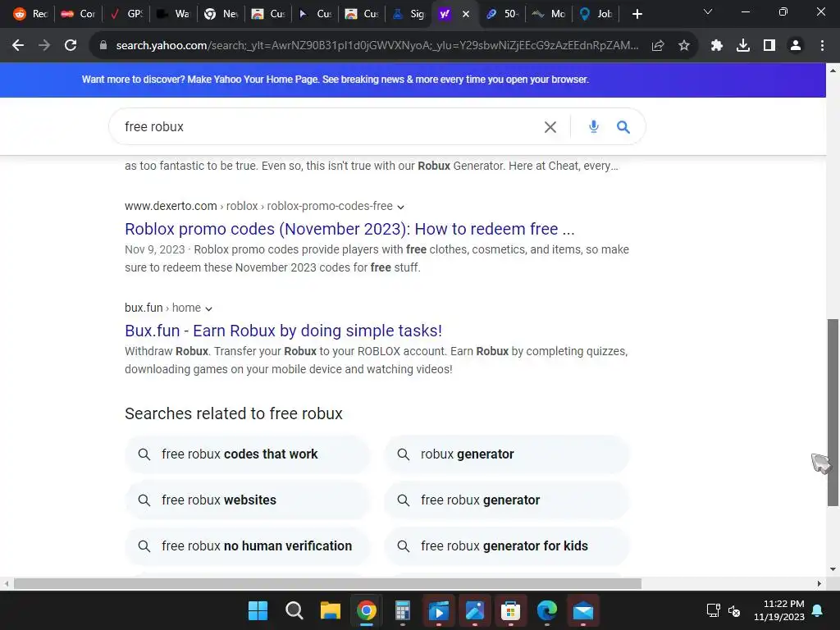Screen dimensions: 840x630
Task: Click the scroll up arrow
Action: point(833,71)
